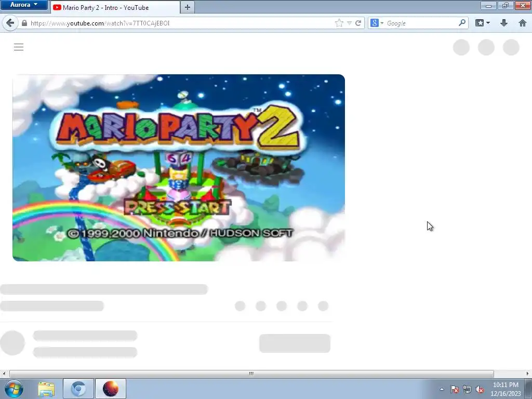Click the network status tray icon
Viewport: 532px width, 399px height.
click(467, 389)
